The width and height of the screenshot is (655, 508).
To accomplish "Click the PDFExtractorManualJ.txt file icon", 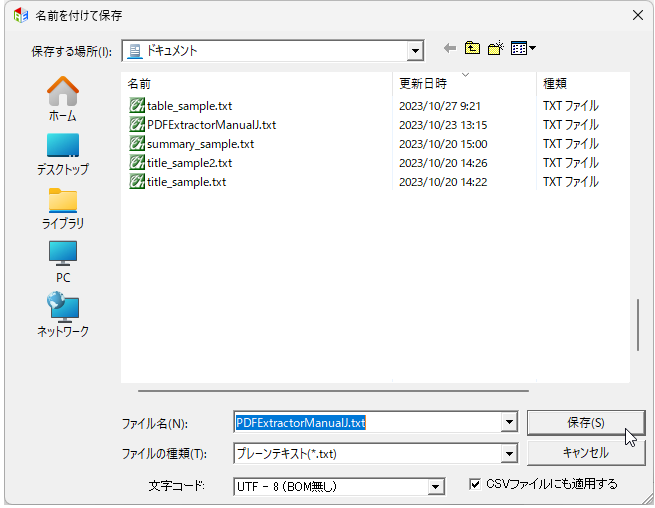I will pyautogui.click(x=137, y=124).
